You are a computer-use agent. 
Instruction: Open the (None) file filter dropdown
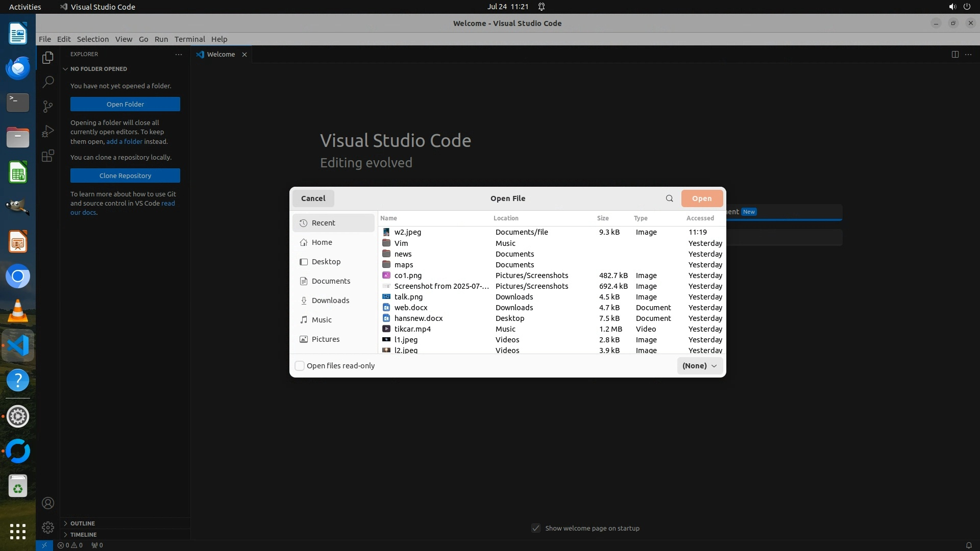699,366
